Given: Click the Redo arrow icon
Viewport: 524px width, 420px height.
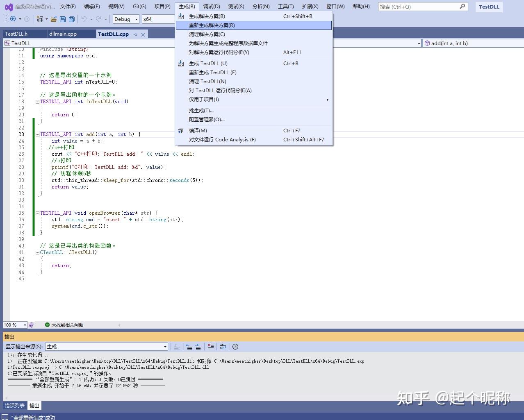Looking at the screenshot, I should click(98, 19).
